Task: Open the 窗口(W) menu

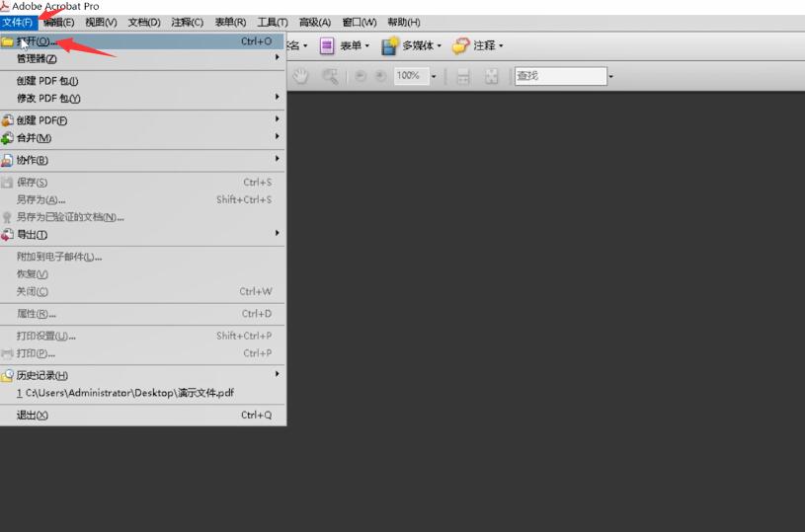Action: pos(360,23)
